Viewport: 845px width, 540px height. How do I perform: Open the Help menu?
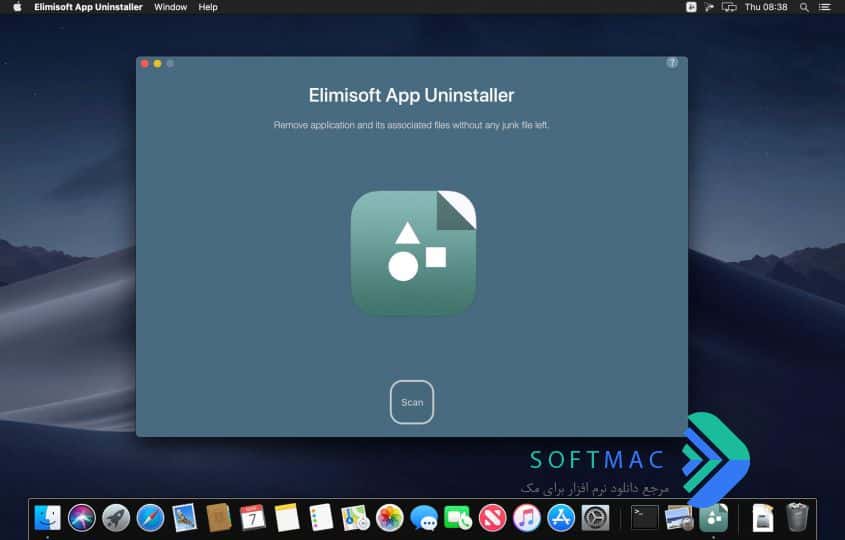pyautogui.click(x=208, y=7)
